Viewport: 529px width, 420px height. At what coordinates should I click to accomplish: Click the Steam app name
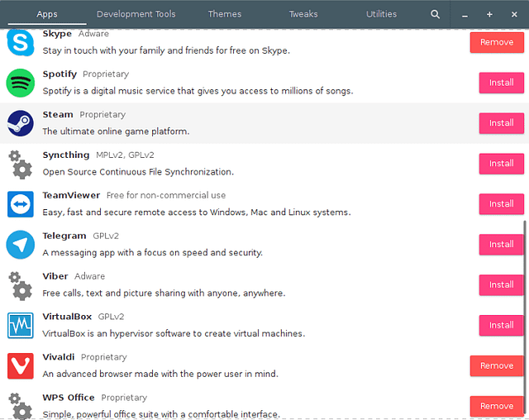[58, 114]
